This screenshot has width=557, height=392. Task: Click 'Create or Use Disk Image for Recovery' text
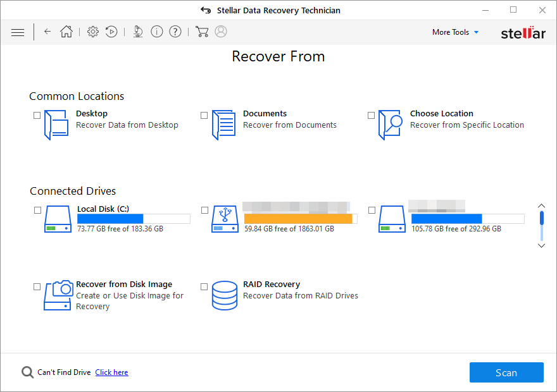click(x=130, y=301)
